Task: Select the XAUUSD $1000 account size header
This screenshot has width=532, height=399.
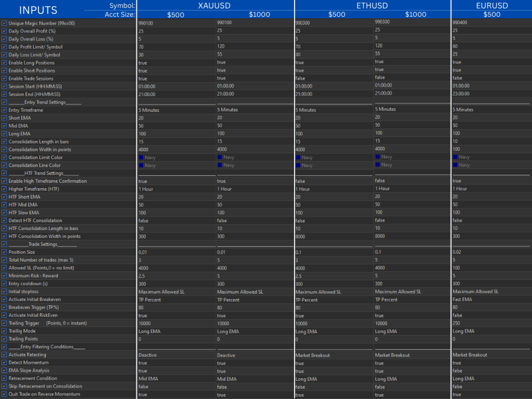Action: (x=260, y=14)
